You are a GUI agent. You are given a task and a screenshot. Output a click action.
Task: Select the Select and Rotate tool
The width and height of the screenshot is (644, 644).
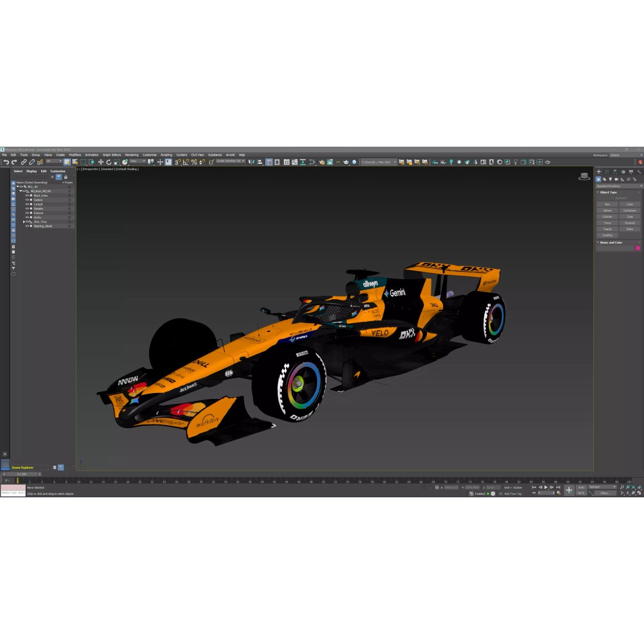click(109, 161)
